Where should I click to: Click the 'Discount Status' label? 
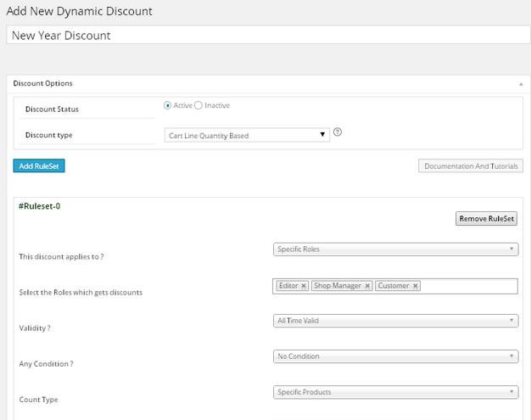pos(52,109)
